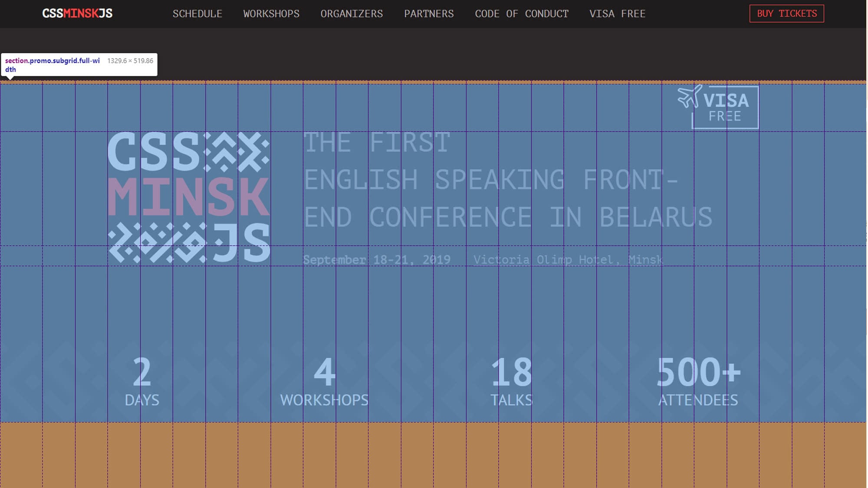Click the large CSS MINSK JS hero logo
The width and height of the screenshot is (868, 488).
189,197
